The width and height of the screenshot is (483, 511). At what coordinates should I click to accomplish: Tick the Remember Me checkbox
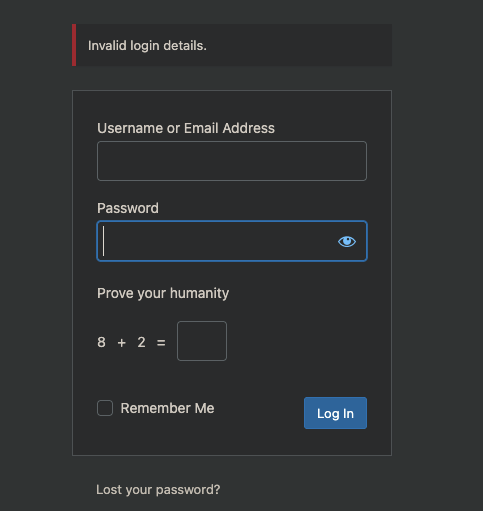[105, 408]
